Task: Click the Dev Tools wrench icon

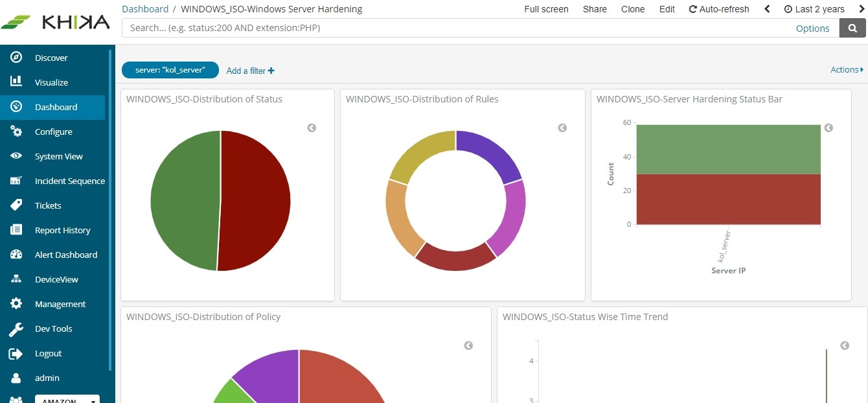Action: coord(16,329)
